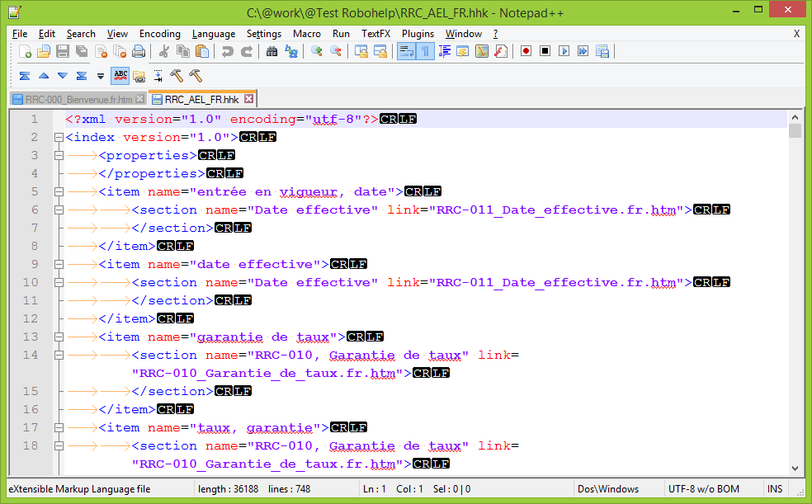Screen dimensions: 812x504
Task: Click the Cut scissors icon
Action: (x=163, y=51)
